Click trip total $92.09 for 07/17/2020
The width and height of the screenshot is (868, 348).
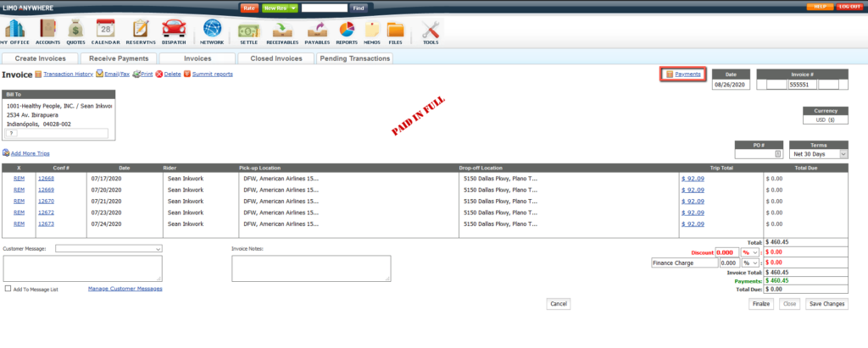693,178
